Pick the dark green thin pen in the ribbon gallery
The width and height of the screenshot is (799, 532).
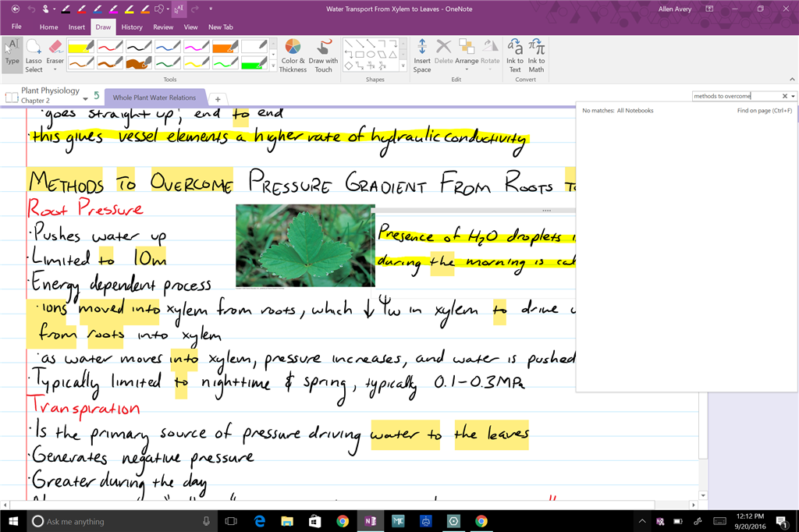168,63
